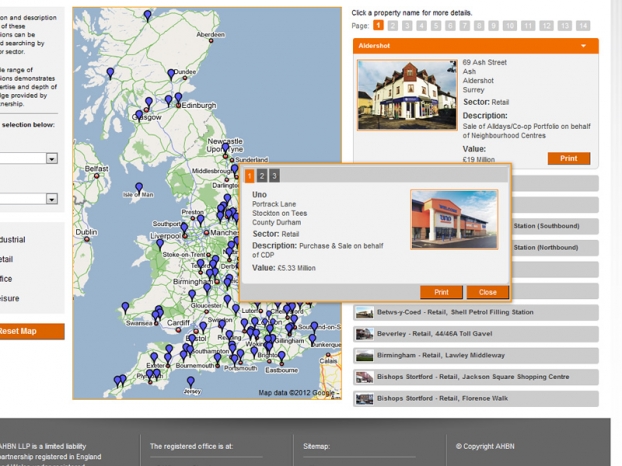The height and width of the screenshot is (466, 622).
Task: Click the map pin near Southport
Action: point(184,228)
